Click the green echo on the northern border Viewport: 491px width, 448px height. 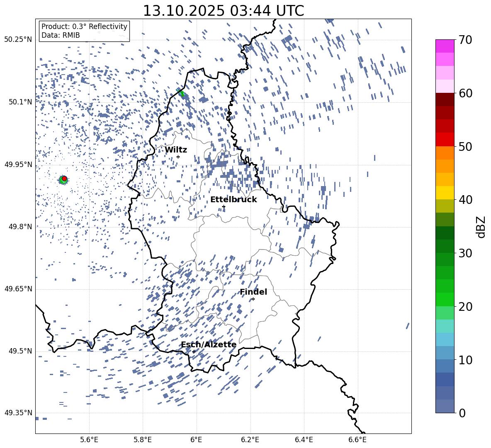(182, 93)
